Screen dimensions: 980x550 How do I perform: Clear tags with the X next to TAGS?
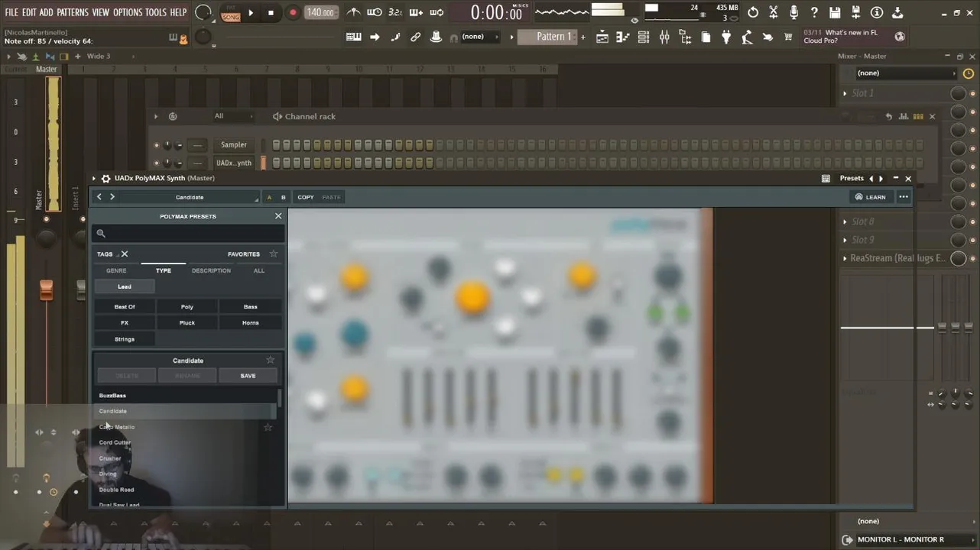125,254
